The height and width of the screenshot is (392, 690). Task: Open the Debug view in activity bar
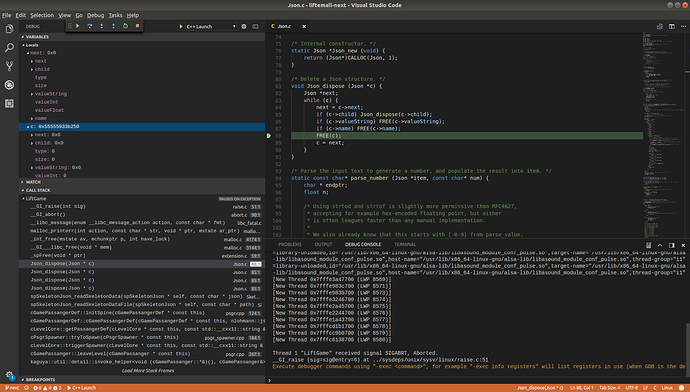pyautogui.click(x=9, y=84)
